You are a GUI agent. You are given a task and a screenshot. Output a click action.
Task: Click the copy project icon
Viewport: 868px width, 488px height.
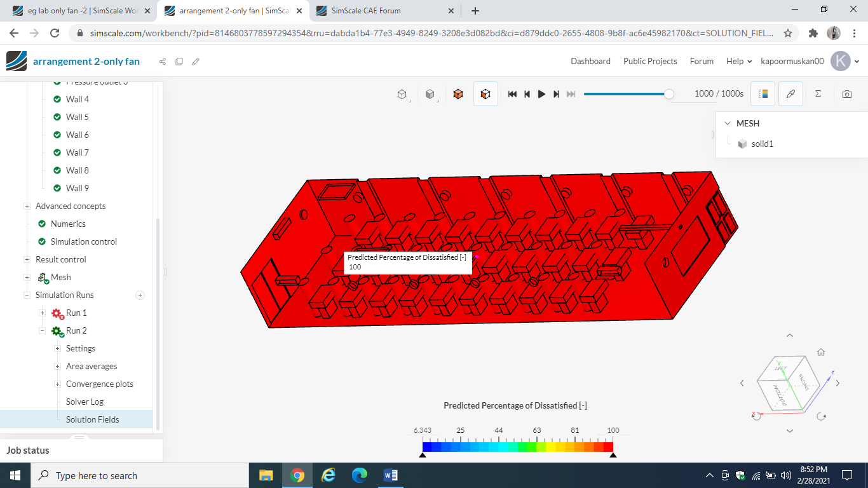coord(179,62)
